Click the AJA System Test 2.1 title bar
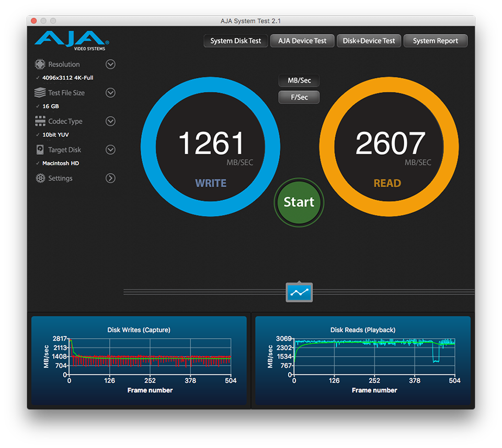The width and height of the screenshot is (502, 448). tap(250, 21)
